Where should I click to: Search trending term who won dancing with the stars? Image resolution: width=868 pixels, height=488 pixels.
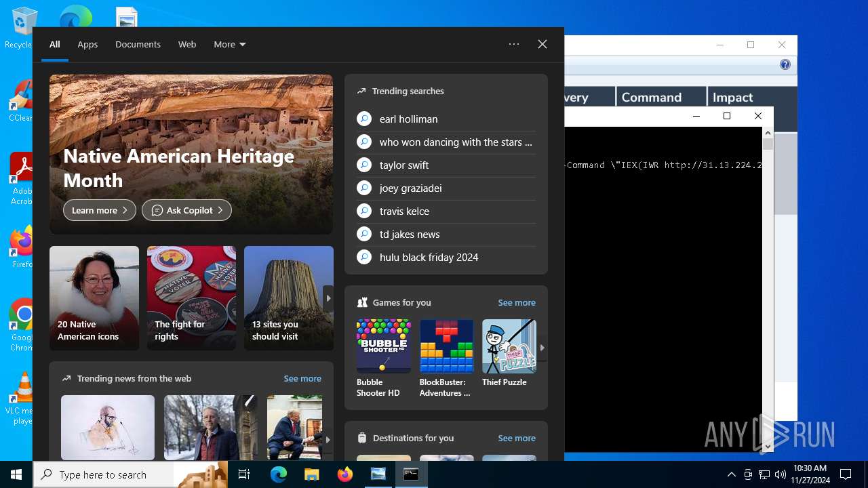coord(446,142)
